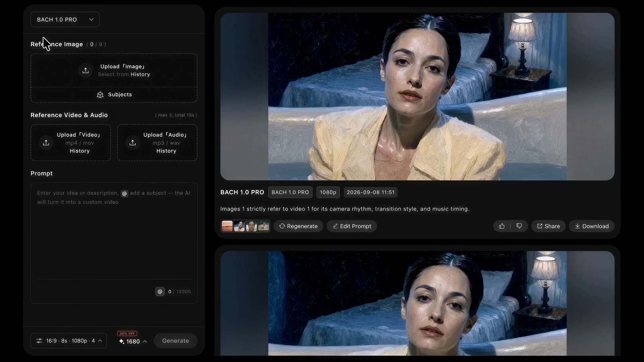Select the first orange reference thumbnail
644x362 pixels.
227,226
